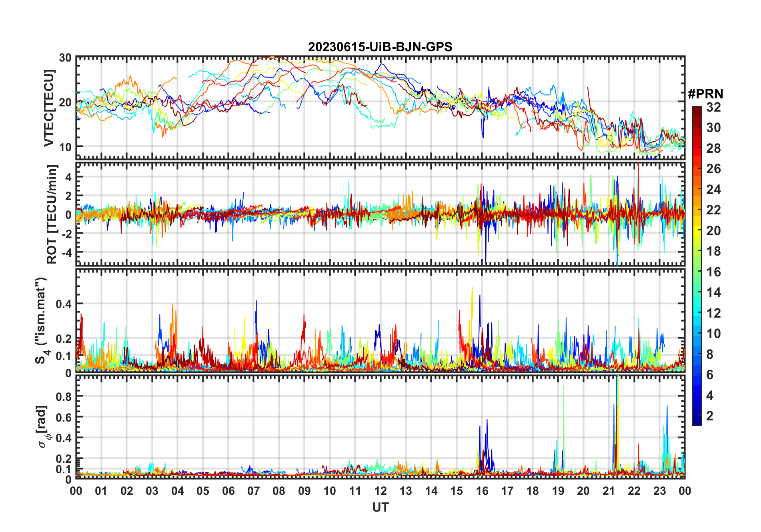Select the #PRN colorbar title
This screenshot has width=761, height=532.
click(x=705, y=94)
